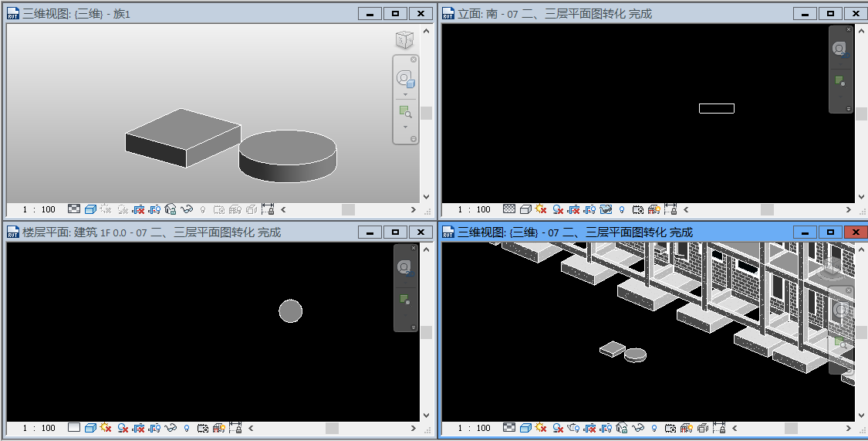Click vertical scrollbar thumb in south elevation view

pos(861,114)
